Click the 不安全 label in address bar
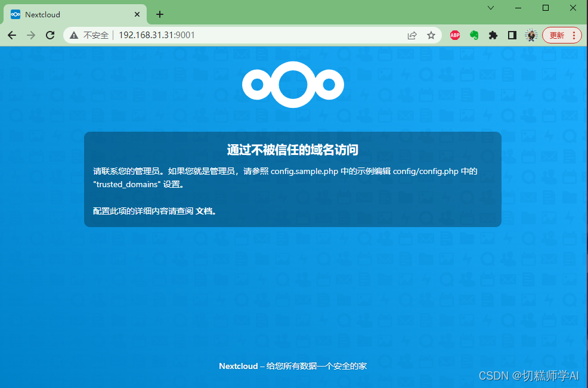This screenshot has height=388, width=588. [95, 35]
